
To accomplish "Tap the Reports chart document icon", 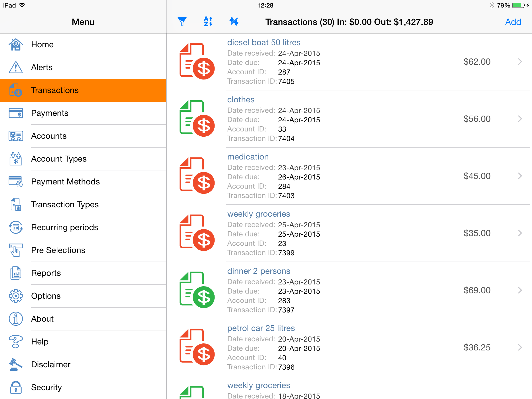I will click(x=16, y=273).
